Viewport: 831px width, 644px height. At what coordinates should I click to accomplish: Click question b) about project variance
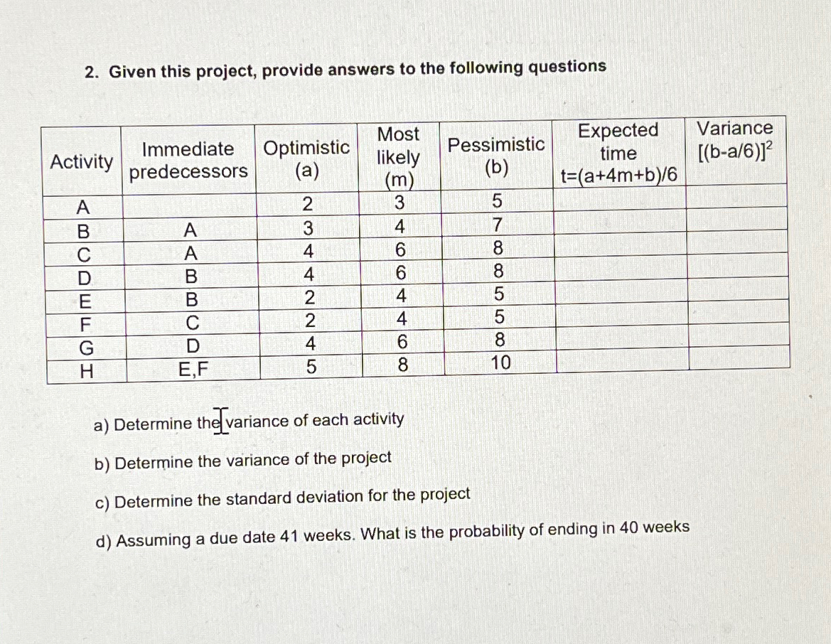pos(243,461)
